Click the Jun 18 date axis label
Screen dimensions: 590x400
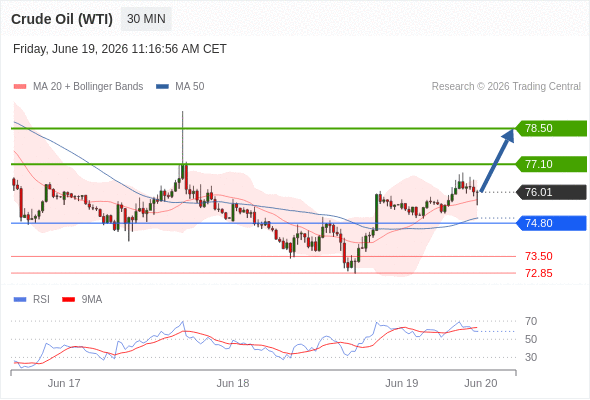coord(233,383)
